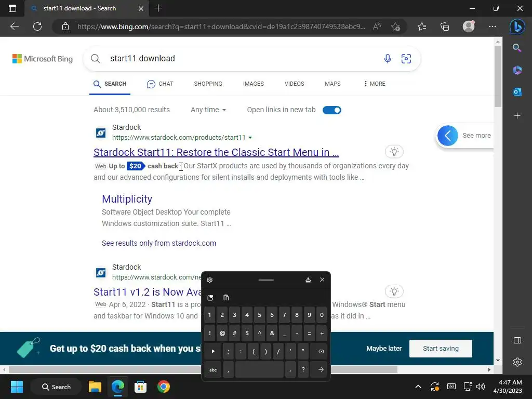
Task: Show hidden system tray icons chevron
Action: click(418, 387)
